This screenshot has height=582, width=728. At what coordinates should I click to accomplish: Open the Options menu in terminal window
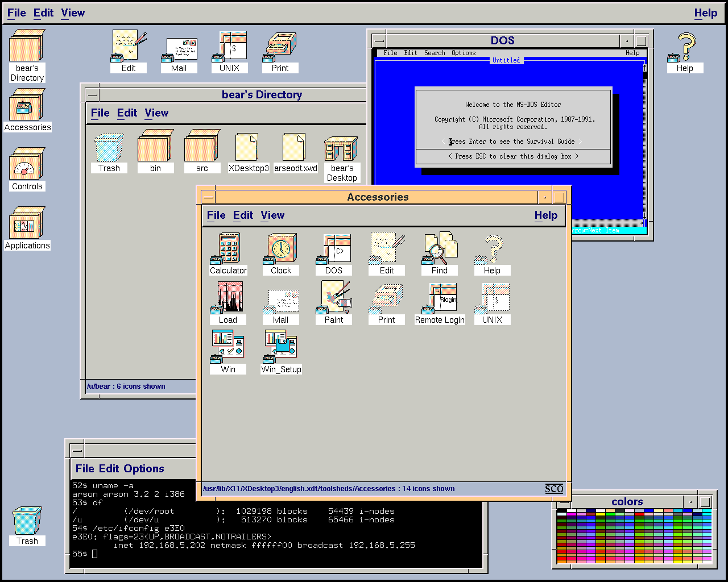[x=144, y=469]
